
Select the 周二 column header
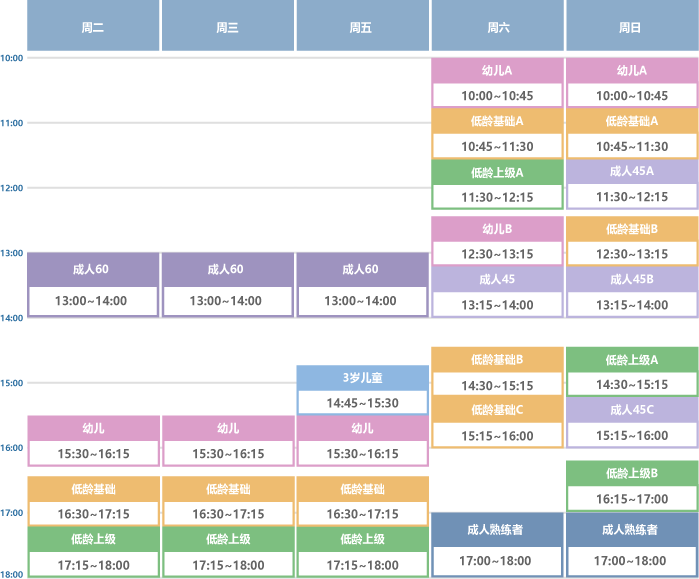pos(93,27)
